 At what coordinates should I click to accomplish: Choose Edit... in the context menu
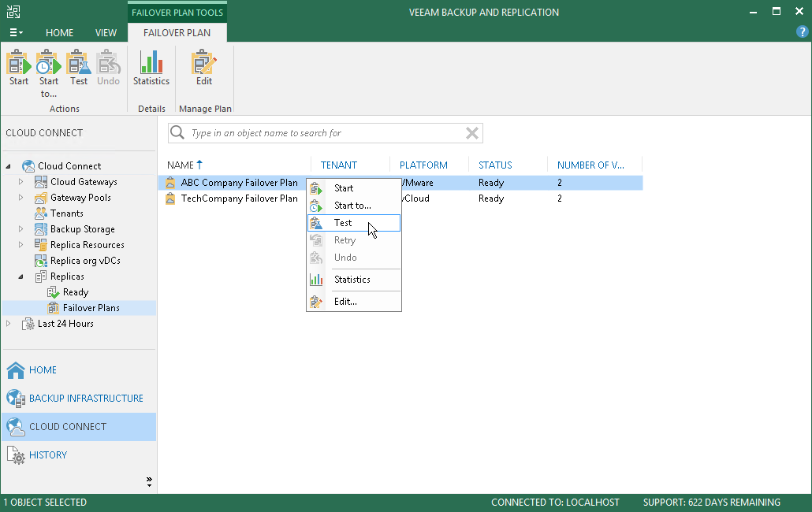pos(354,302)
